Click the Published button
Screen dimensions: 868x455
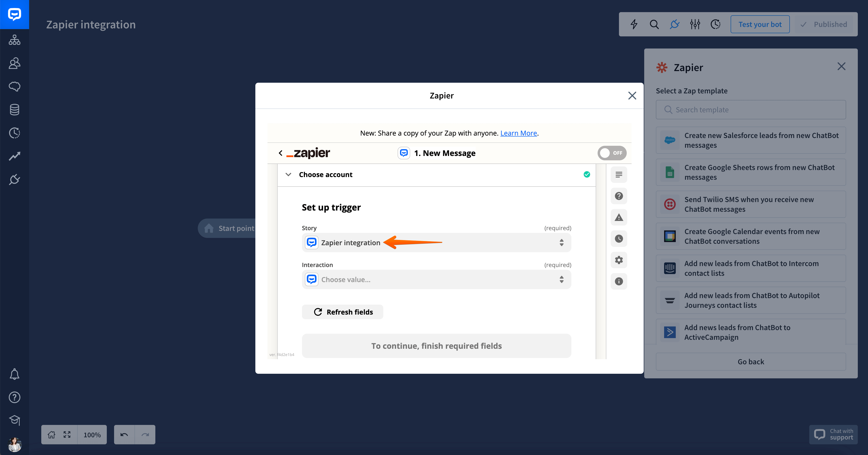[x=824, y=24]
